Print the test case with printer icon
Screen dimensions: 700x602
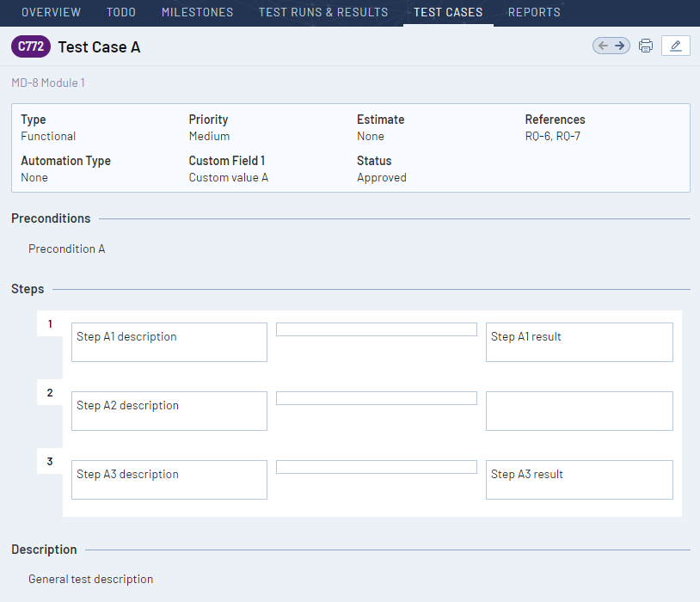click(x=646, y=46)
